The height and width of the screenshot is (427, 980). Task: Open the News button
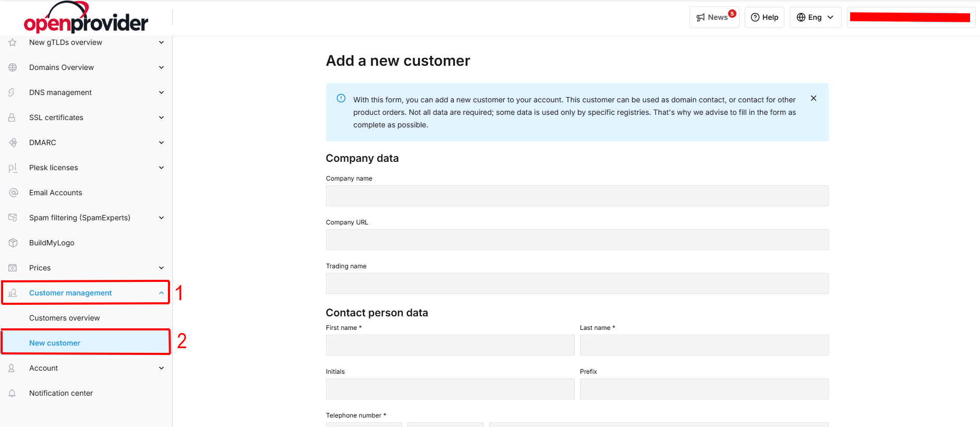[714, 17]
